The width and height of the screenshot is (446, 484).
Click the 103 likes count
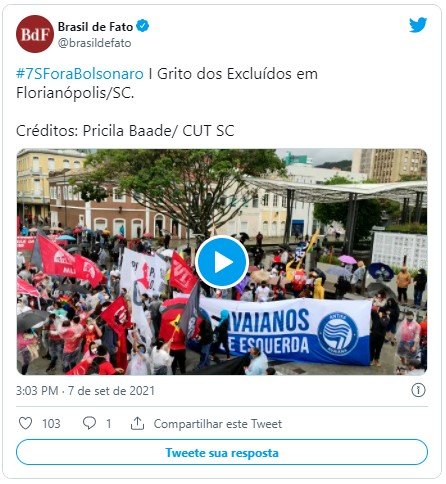coord(51,424)
